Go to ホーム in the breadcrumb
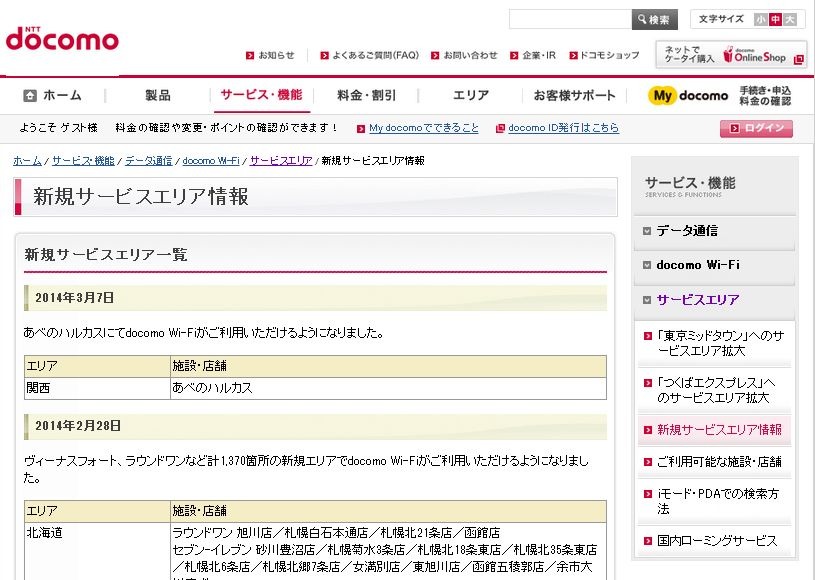The image size is (815, 580). click(x=28, y=161)
